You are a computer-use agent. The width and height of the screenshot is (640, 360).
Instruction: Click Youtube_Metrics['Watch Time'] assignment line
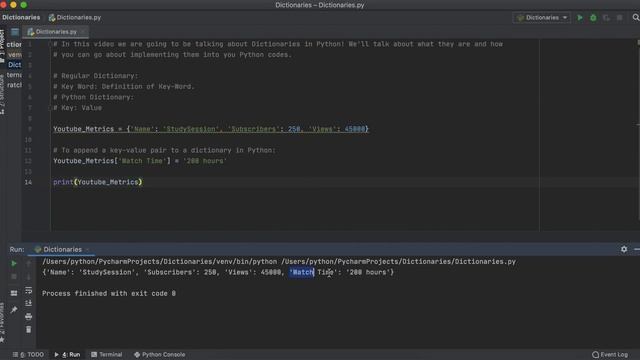[x=140, y=161]
